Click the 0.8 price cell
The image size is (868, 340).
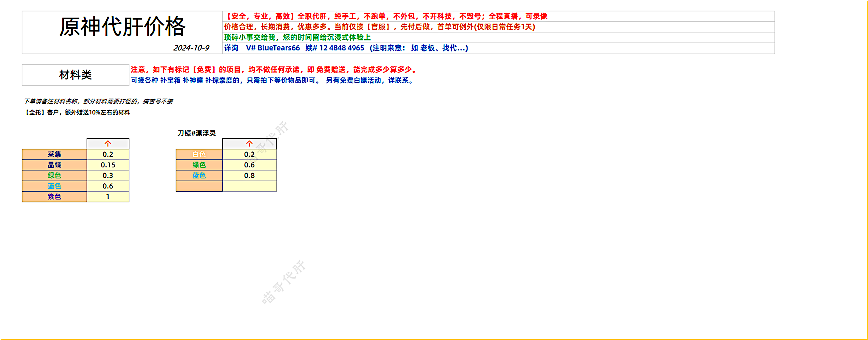pos(249,175)
